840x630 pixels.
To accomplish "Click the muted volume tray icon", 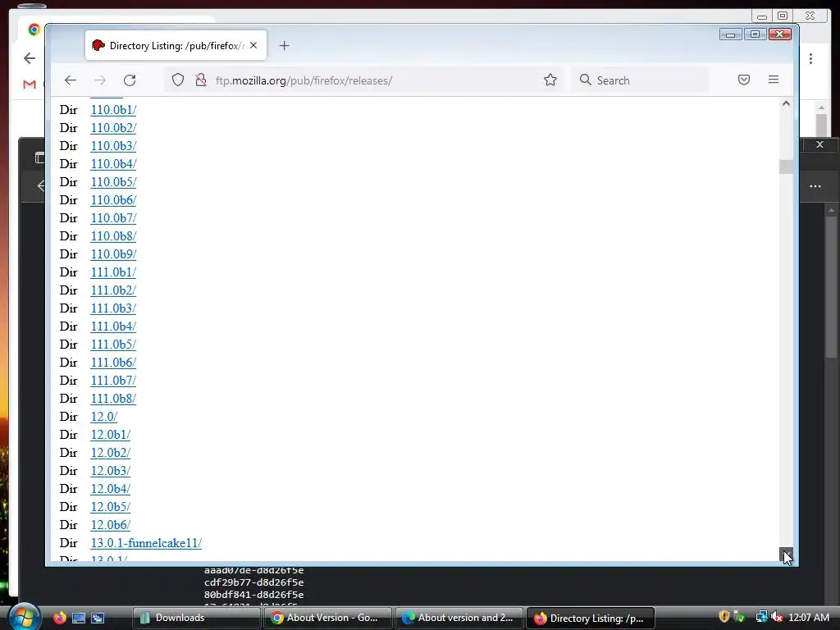I will click(776, 617).
